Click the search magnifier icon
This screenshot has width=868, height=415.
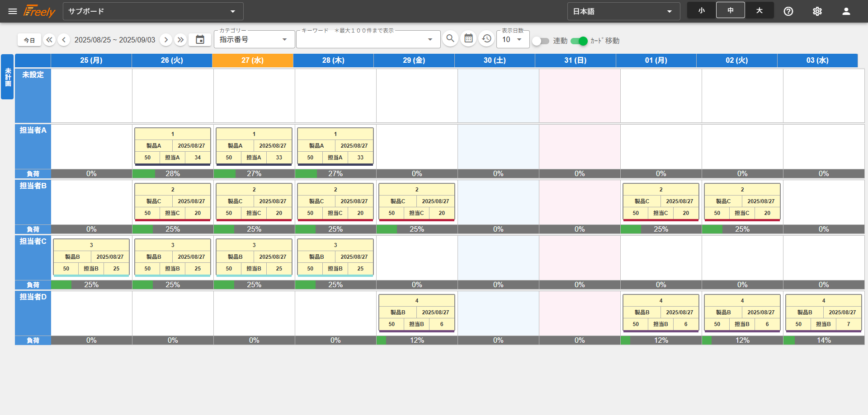pos(450,39)
